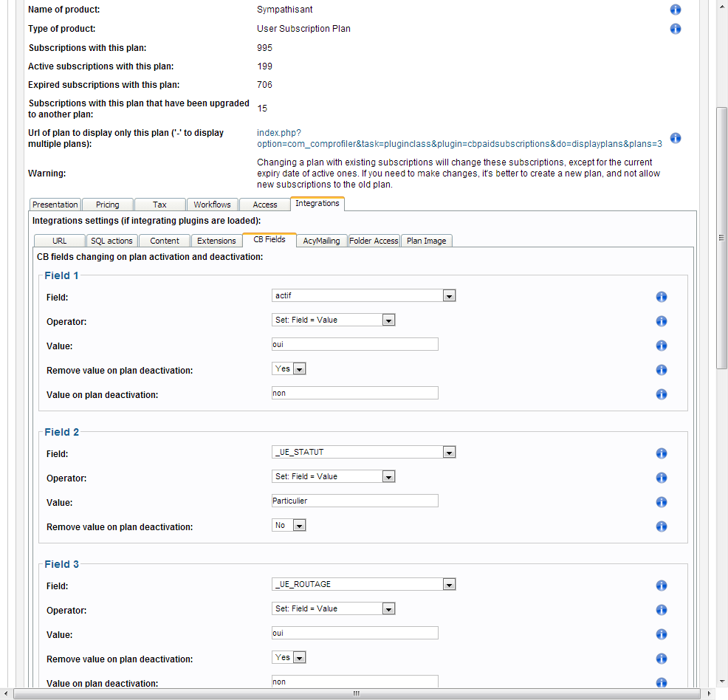This screenshot has width=728, height=700.
Task: Click the vertical scrollbar thumb
Action: 721,238
